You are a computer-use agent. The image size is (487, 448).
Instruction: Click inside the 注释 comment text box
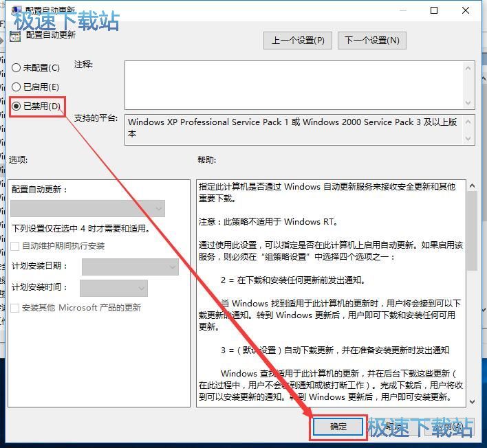(x=294, y=85)
